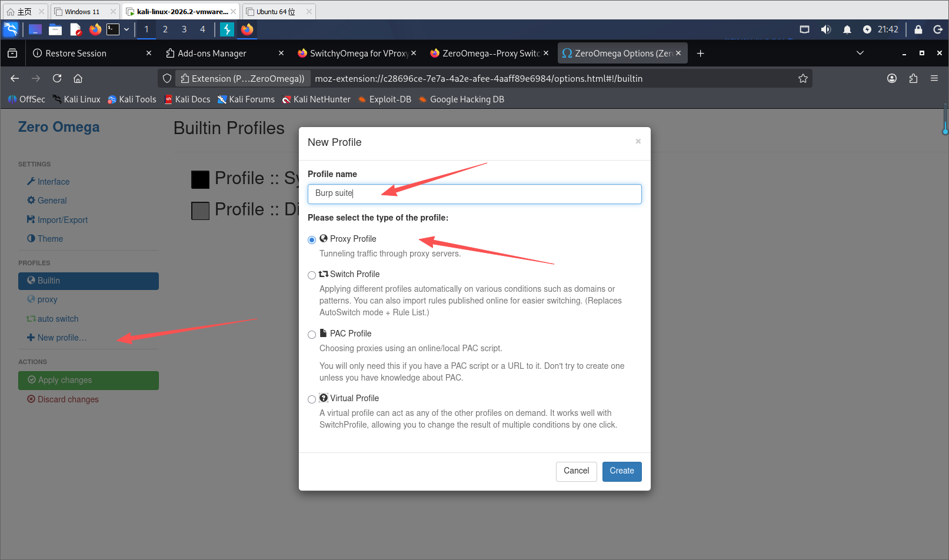Viewport: 949px width, 560px height.
Task: Click the Profile name input field
Action: 474,194
